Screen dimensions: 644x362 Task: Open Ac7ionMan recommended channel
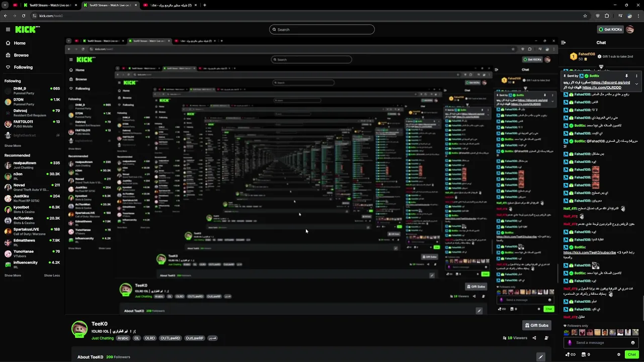tap(32, 220)
